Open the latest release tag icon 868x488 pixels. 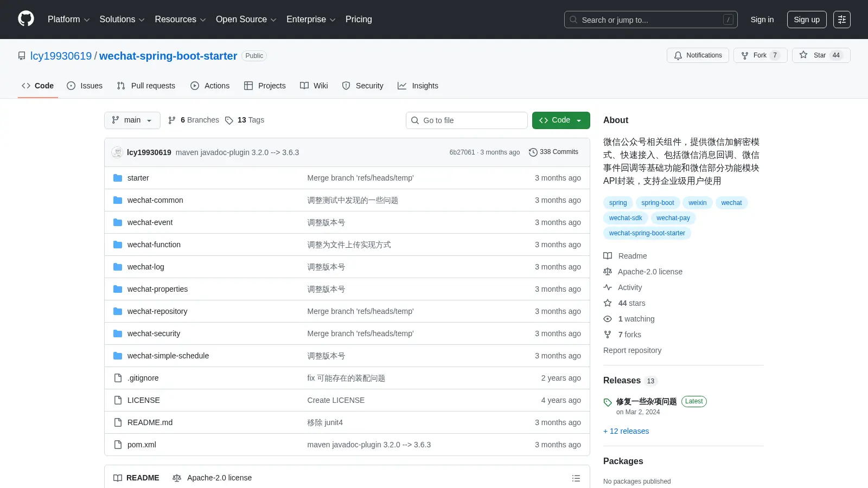pyautogui.click(x=608, y=402)
